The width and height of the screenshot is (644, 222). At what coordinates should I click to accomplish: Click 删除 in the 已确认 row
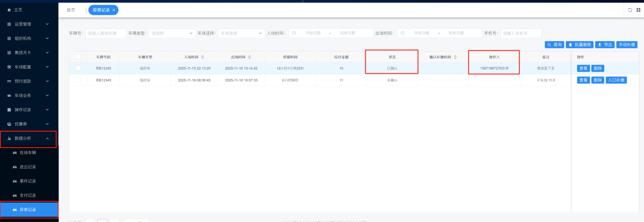tap(597, 68)
